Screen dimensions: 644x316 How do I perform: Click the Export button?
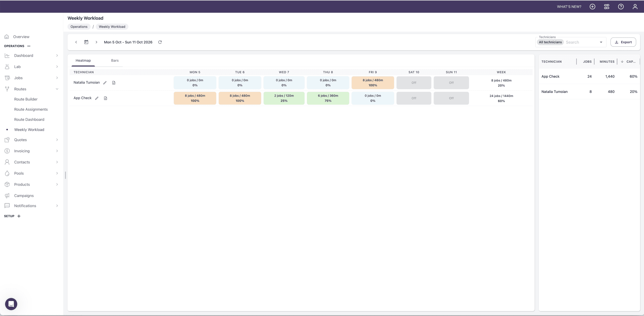click(623, 42)
